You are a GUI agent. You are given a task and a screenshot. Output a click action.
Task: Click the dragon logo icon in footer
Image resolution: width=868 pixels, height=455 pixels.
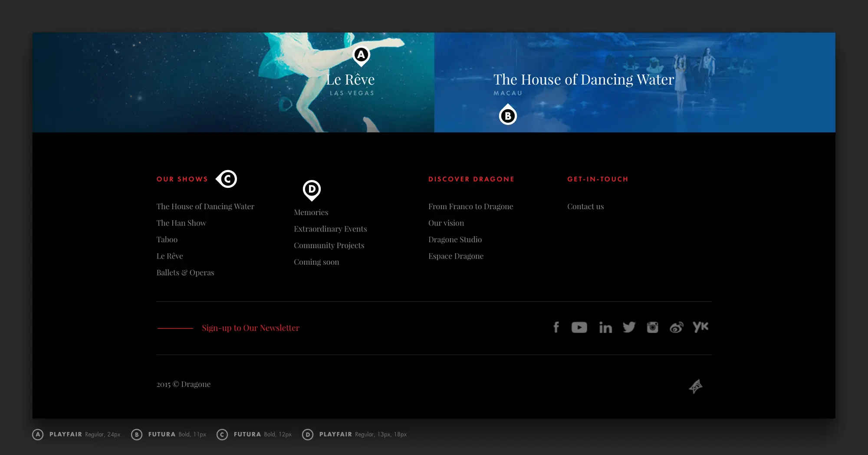coord(696,386)
